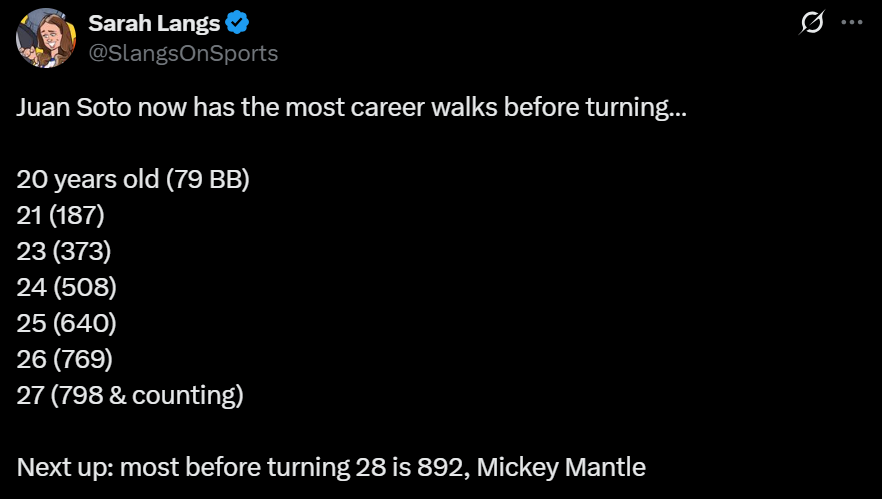Visit the @SlangsOnSports handle link

(183, 53)
